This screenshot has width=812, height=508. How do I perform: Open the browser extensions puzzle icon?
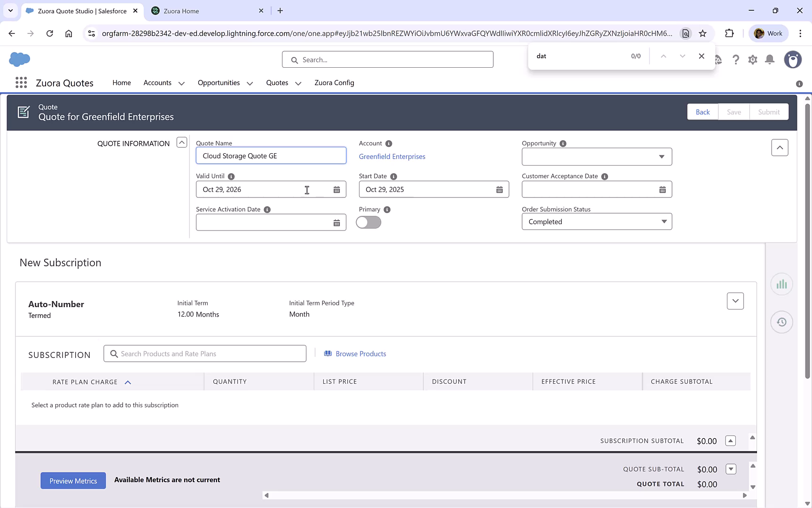(730, 33)
